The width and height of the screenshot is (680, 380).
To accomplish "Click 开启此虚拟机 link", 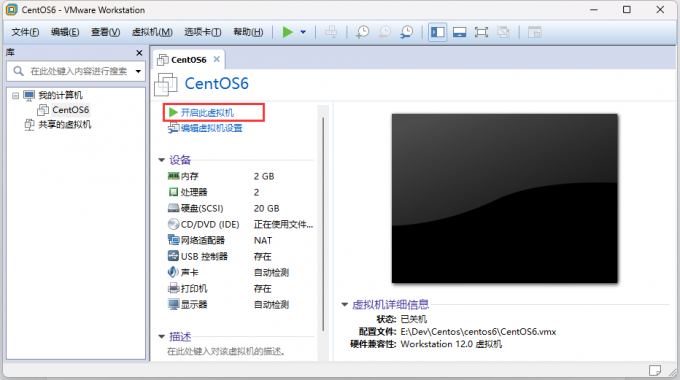I will coord(207,113).
